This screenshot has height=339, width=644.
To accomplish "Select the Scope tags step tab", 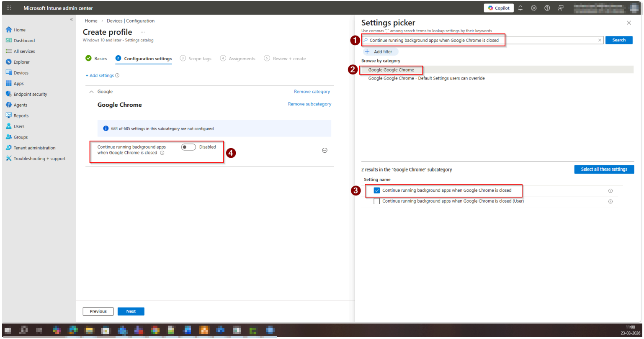I will (x=196, y=59).
